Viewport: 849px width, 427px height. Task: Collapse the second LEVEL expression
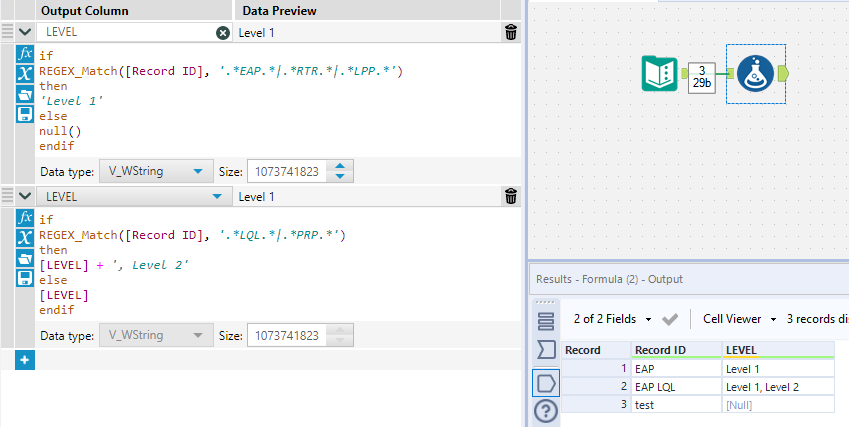point(25,197)
